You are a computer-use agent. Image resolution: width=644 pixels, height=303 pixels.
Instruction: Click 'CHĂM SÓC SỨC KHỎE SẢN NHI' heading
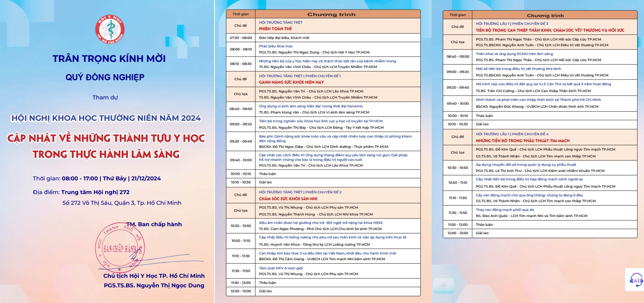pos(288,199)
